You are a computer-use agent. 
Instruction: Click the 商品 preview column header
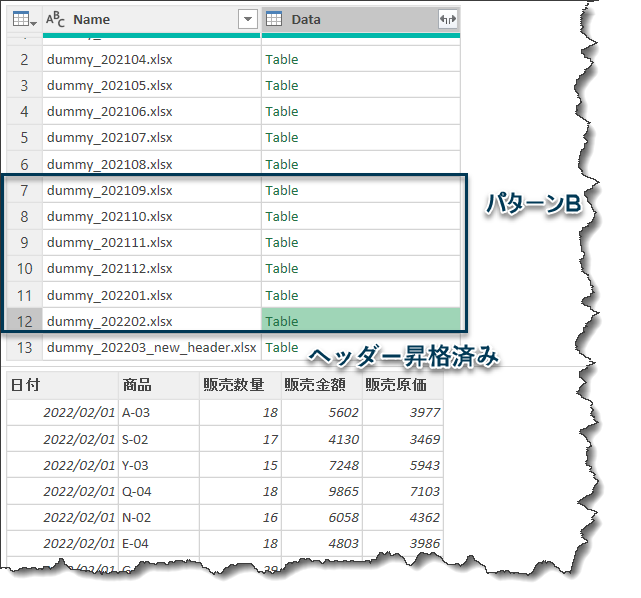[x=159, y=385]
